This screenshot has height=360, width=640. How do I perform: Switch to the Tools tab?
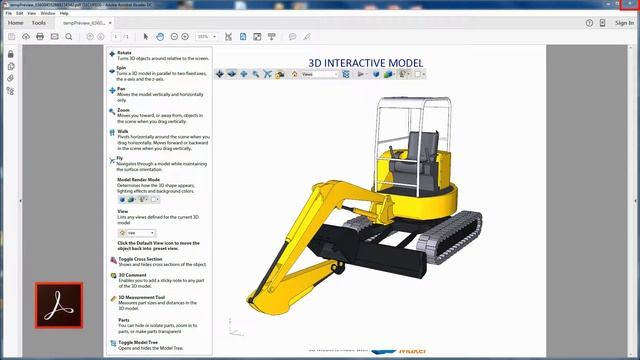(x=39, y=23)
